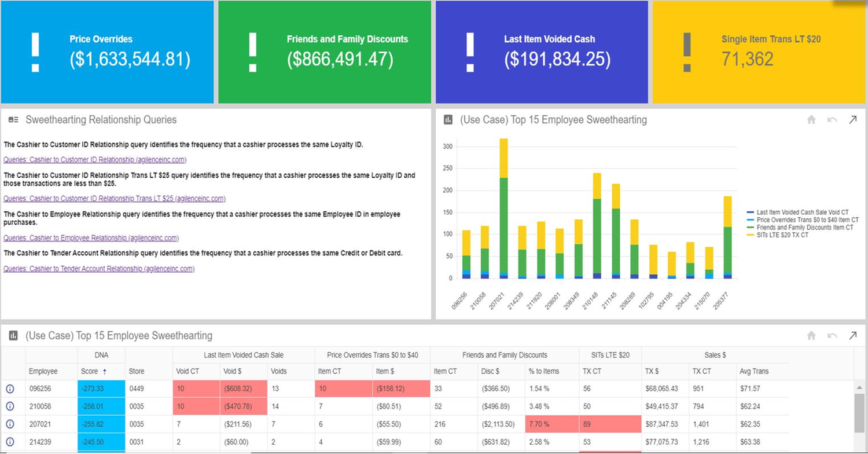Click the list icon beside Sweethearting Relationship Queries
This screenshot has height=454, width=868.
point(13,119)
